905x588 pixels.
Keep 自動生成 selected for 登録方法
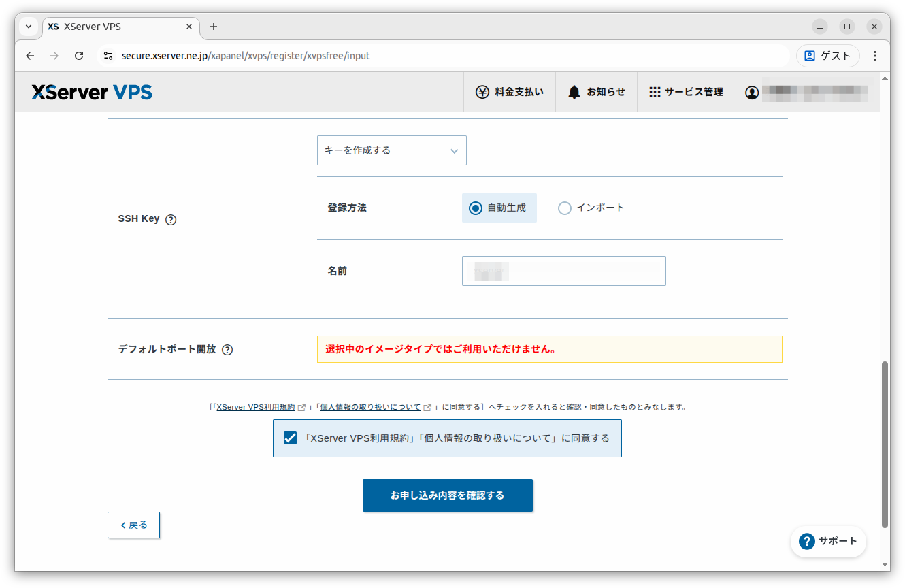point(475,208)
